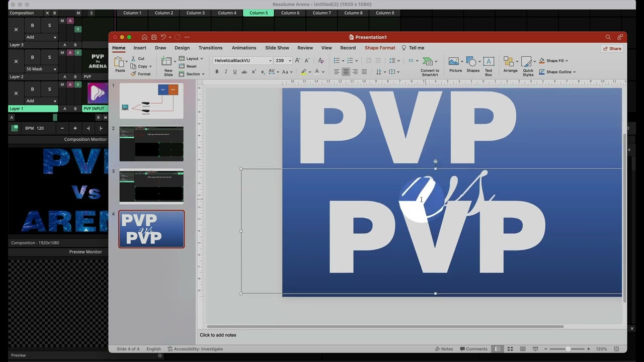Open Quick Styles
Screen dimensions: 644x362
(528, 66)
